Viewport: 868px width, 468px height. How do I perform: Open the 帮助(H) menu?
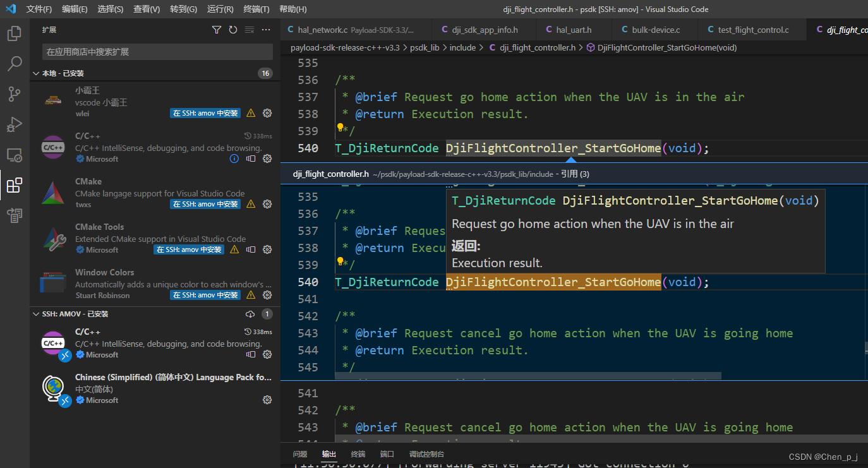pyautogui.click(x=293, y=9)
